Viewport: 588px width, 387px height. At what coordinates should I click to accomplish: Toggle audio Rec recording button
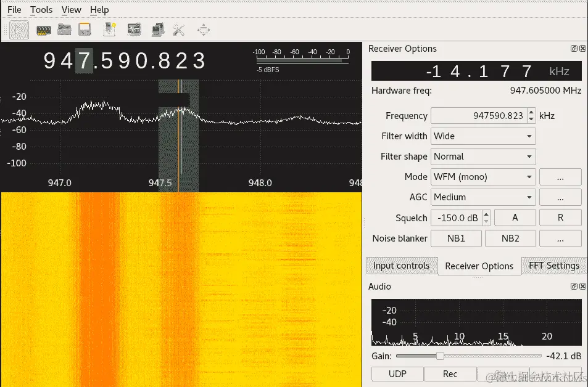[450, 374]
